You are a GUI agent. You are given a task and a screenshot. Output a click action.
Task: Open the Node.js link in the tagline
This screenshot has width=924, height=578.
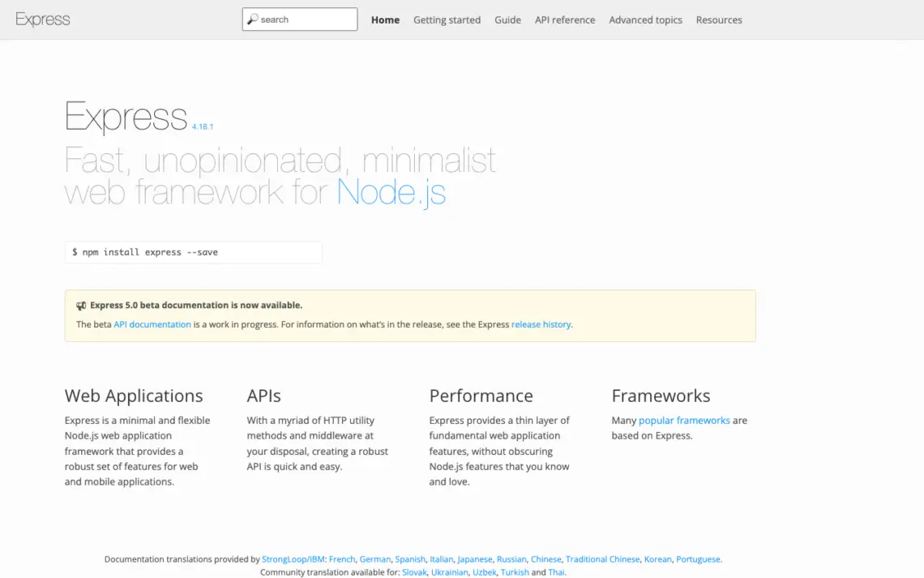[391, 192]
